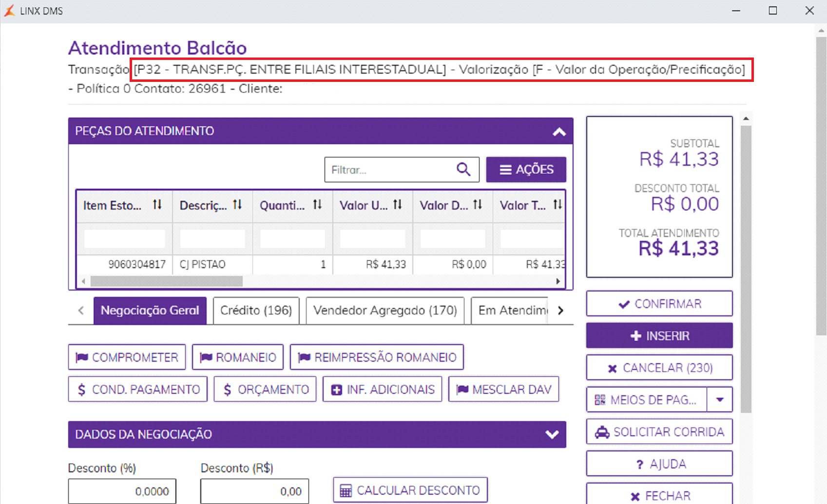Sort by Descrição column arrows
Image resolution: width=827 pixels, height=504 pixels.
coord(237,205)
